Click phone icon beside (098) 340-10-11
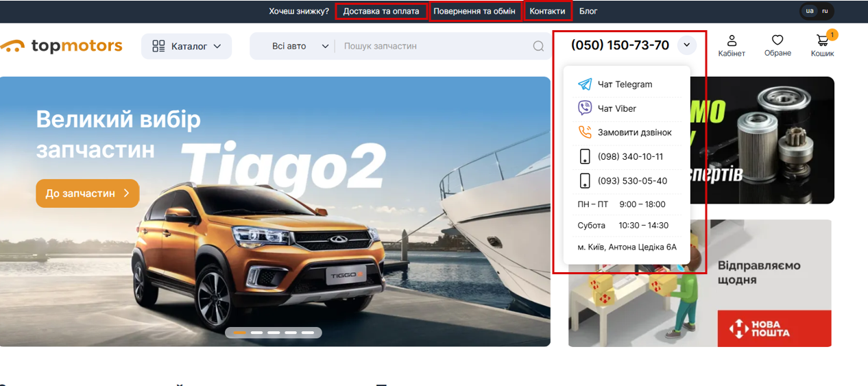Screen dimensions: 868x386 (585, 156)
